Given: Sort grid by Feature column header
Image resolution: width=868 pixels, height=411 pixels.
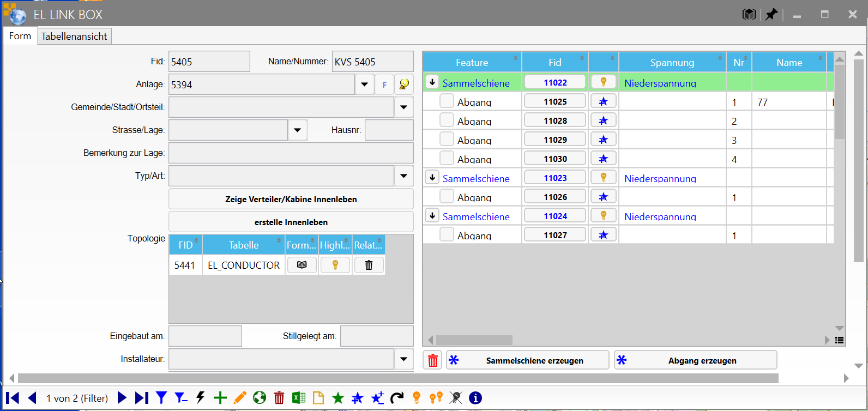Looking at the screenshot, I should 472,62.
